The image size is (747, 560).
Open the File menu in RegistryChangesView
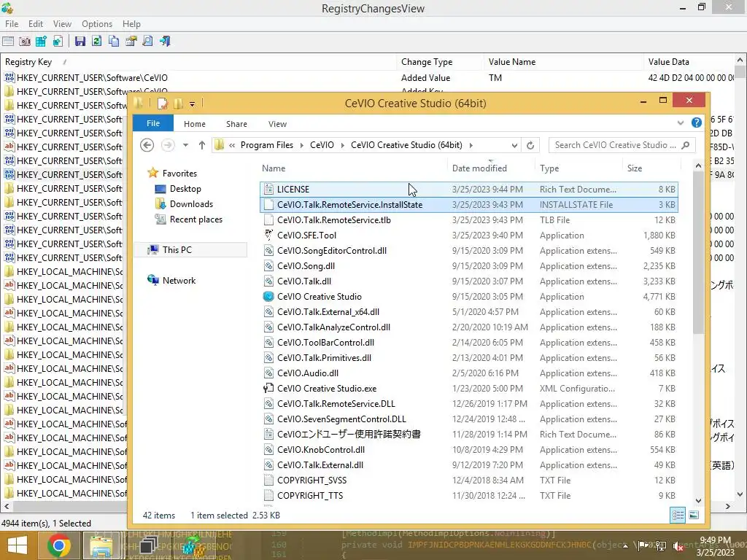12,24
